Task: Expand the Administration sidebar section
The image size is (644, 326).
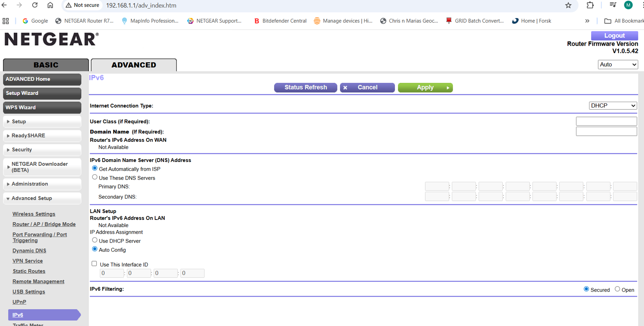Action: pyautogui.click(x=30, y=184)
